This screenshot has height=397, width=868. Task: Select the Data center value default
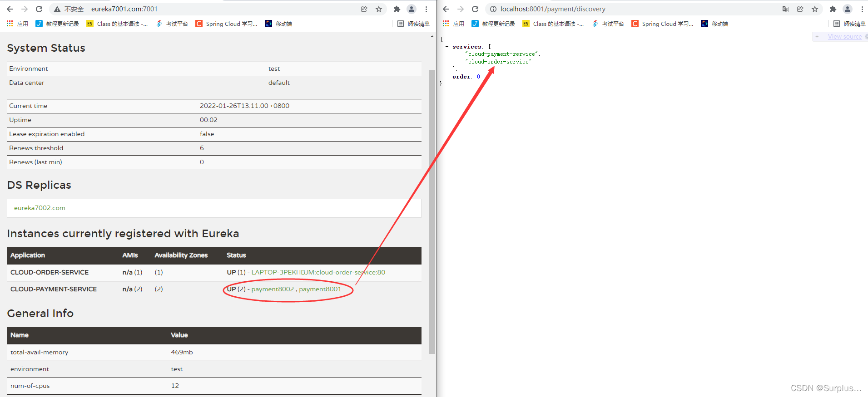[279, 83]
